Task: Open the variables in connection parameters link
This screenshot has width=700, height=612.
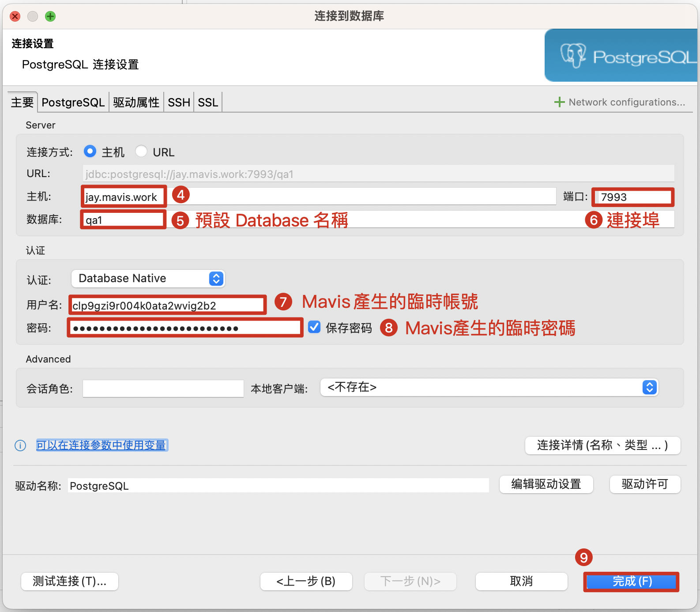Action: (x=101, y=445)
